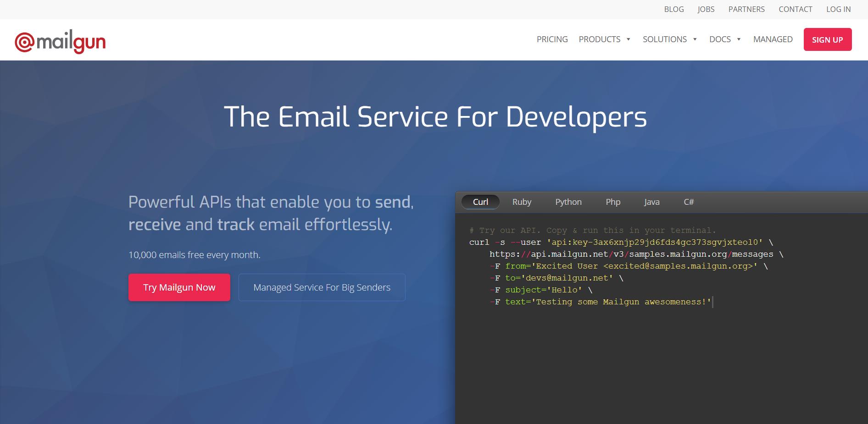This screenshot has width=868, height=424.
Task: Go to the Jobs page
Action: [x=706, y=9]
